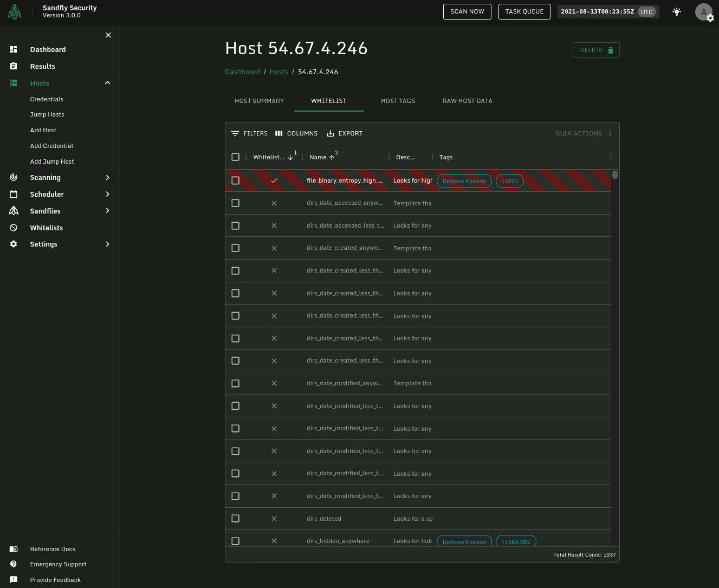Click the table's vertical scrollbar thumb
The width and height of the screenshot is (719, 588).
pos(615,175)
